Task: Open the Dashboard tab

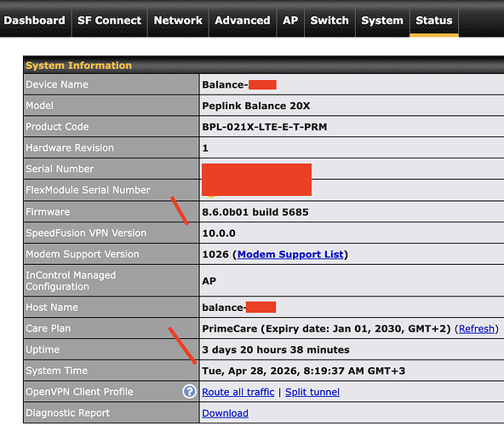Action: [x=34, y=20]
